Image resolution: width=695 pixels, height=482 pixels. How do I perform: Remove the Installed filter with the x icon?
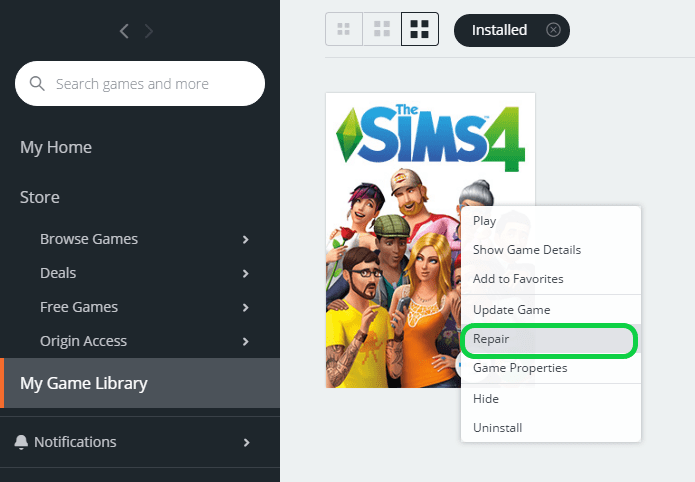[553, 30]
